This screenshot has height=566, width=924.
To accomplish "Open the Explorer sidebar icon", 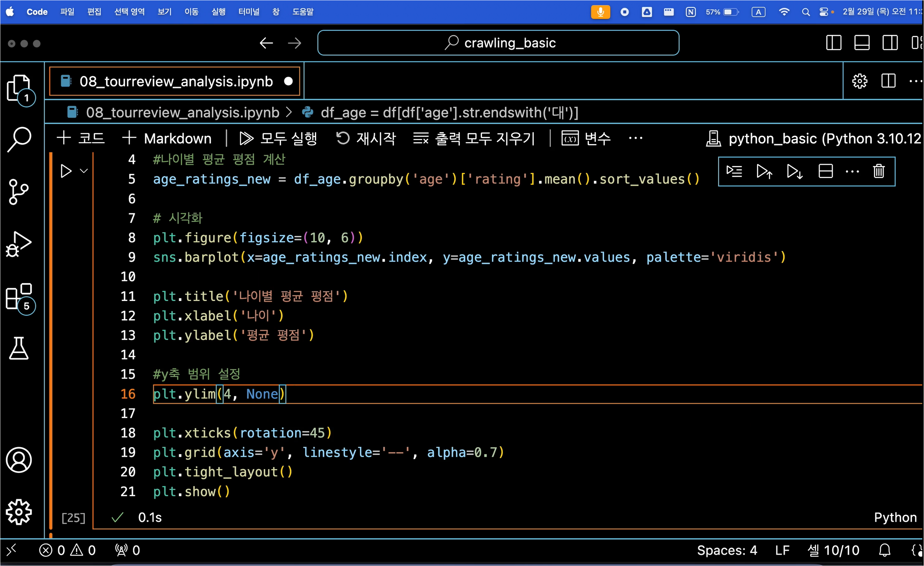I will point(19,87).
